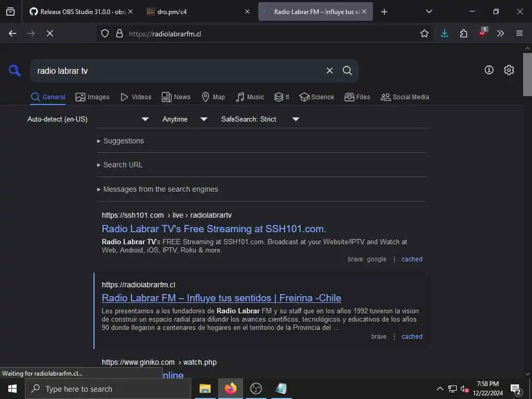Close the Release OBS Studio tab
Viewport: 532px width, 399px height.
click(x=130, y=11)
